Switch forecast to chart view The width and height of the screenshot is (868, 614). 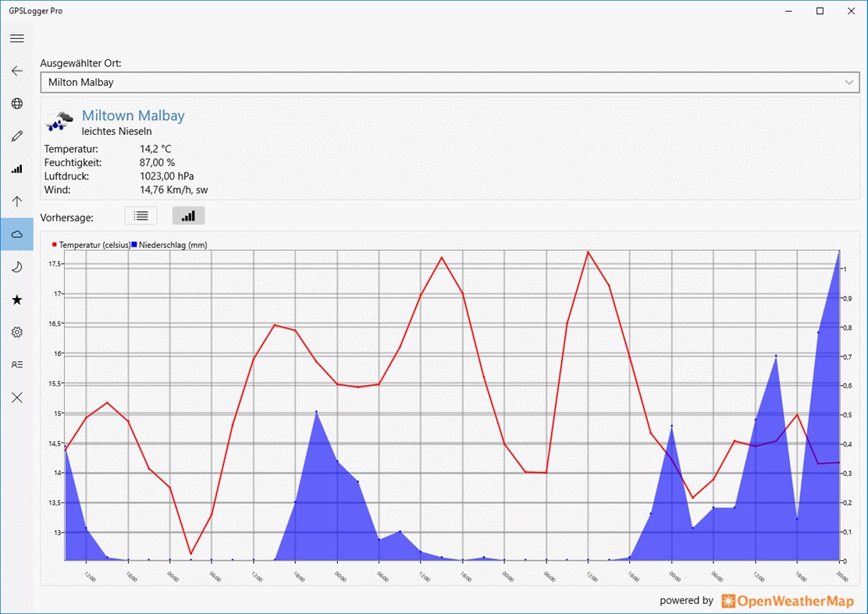tap(188, 215)
